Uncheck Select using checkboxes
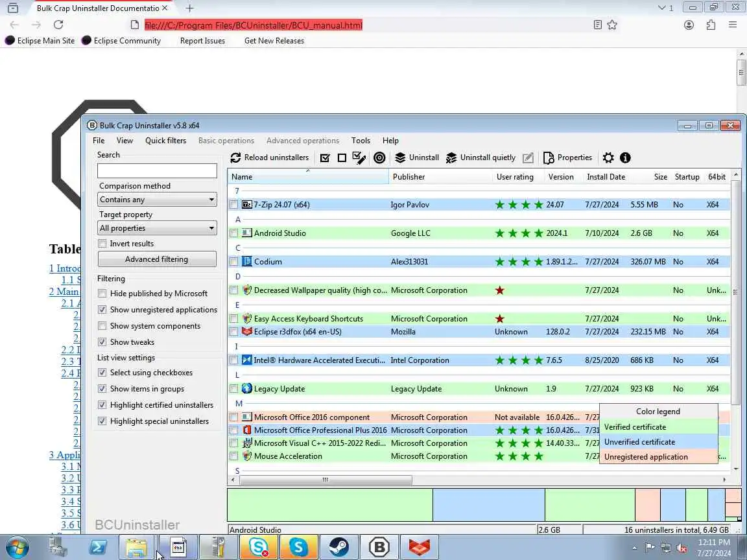This screenshot has width=747, height=560. point(102,373)
